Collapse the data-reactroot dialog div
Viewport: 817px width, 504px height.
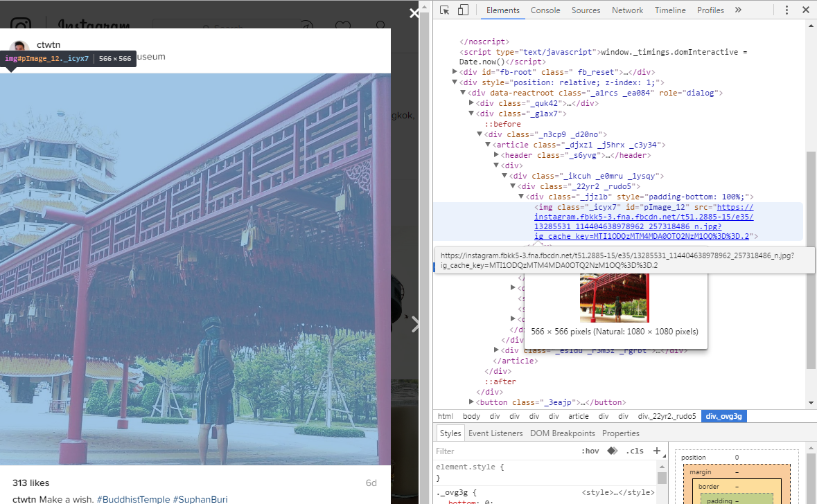click(x=463, y=93)
